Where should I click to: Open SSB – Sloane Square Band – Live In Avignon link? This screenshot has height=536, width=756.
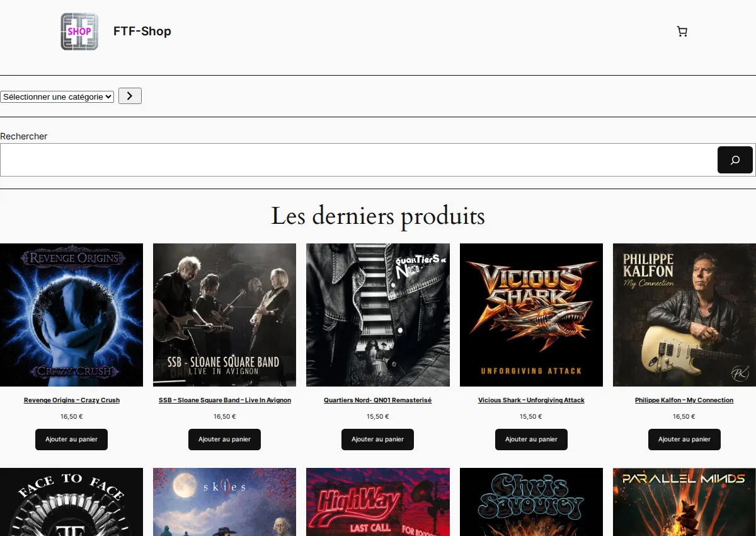click(225, 400)
